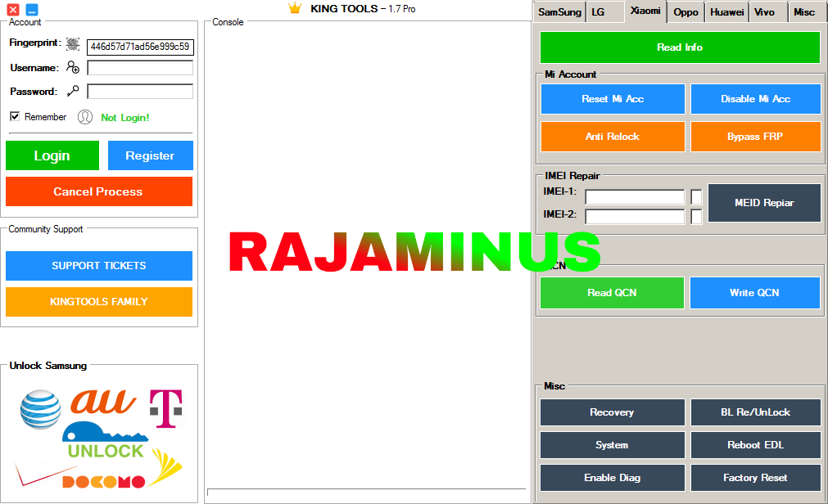Open the Oppo tab
Image resolution: width=828 pixels, height=504 pixels.
686,12
